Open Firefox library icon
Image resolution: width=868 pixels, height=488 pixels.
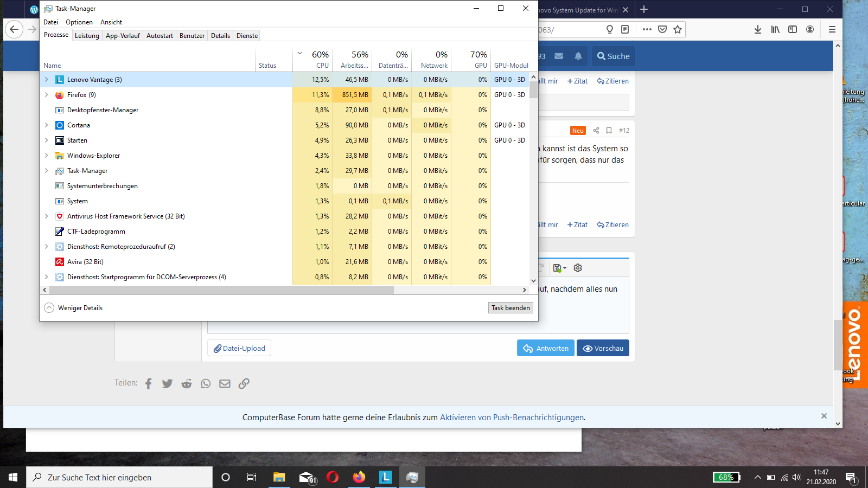[775, 29]
